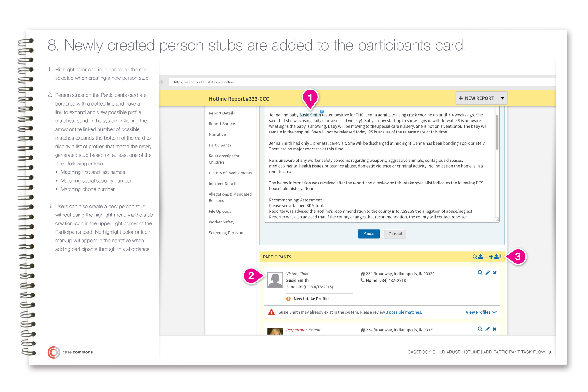The image size is (588, 392).
Task: Remove Susie Smith with the X icon
Action: [x=495, y=273]
